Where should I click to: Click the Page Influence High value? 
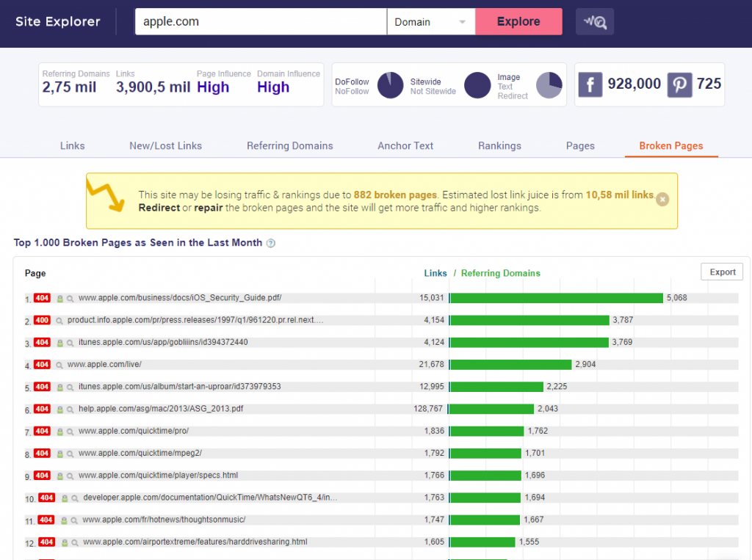tap(214, 87)
